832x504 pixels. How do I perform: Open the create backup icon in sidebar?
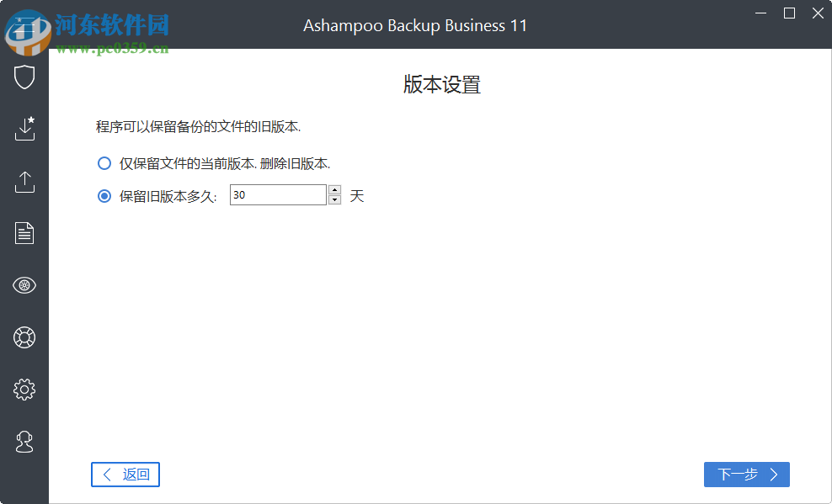point(24,129)
